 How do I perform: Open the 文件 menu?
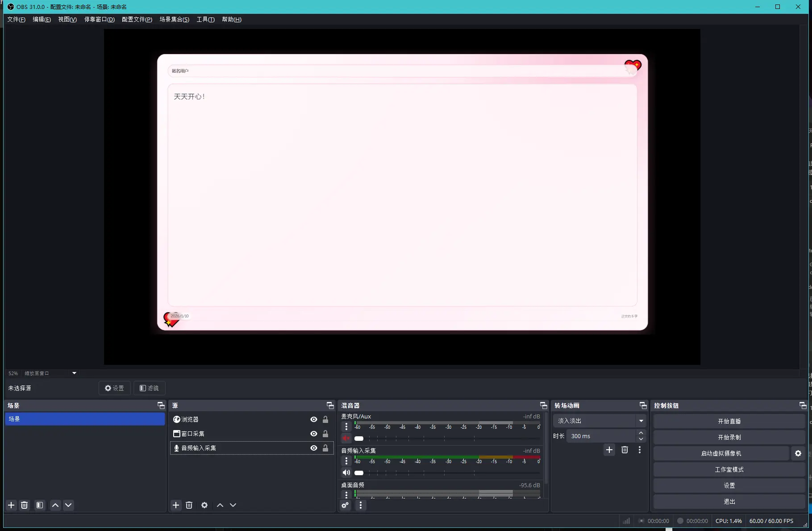pos(16,19)
